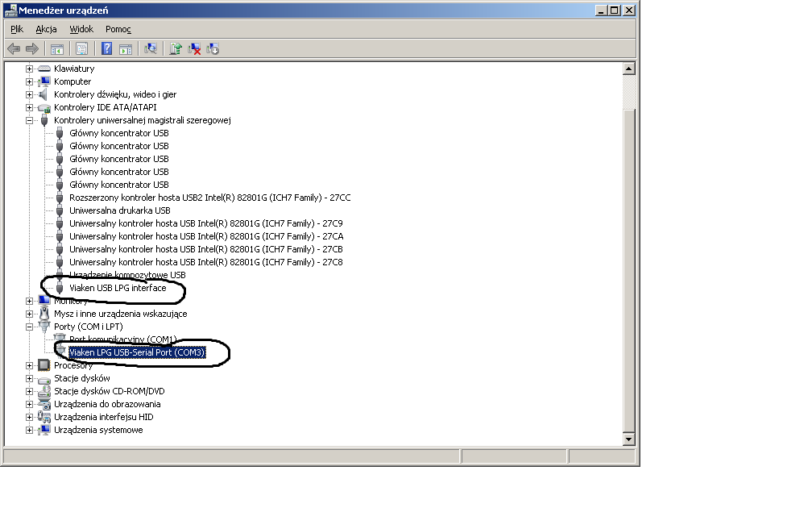Click the keyboard icon beside Klawiatury
Viewport: 812px width, 508px height.
tap(44, 69)
